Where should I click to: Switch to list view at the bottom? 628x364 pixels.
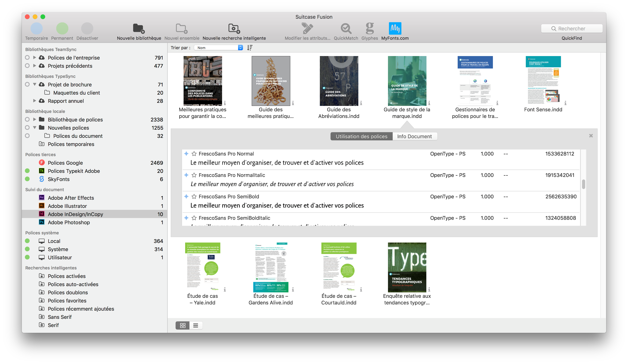pyautogui.click(x=196, y=325)
